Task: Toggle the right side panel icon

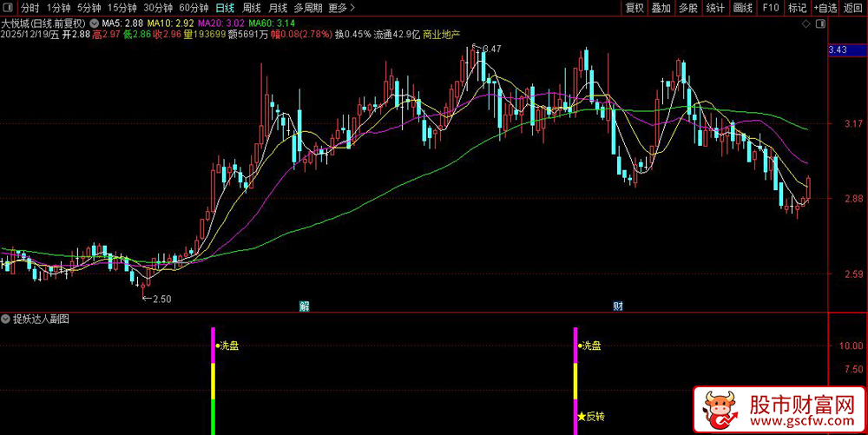Action: pyautogui.click(x=820, y=23)
